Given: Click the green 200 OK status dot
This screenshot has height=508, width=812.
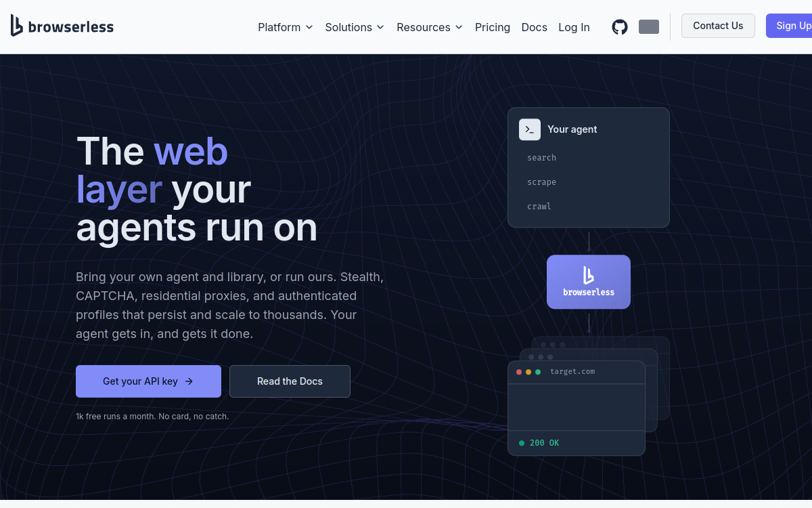Looking at the screenshot, I should pyautogui.click(x=522, y=443).
